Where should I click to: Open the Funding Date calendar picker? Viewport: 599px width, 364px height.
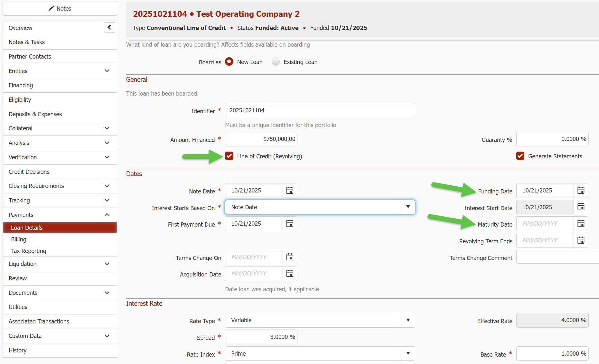581,191
